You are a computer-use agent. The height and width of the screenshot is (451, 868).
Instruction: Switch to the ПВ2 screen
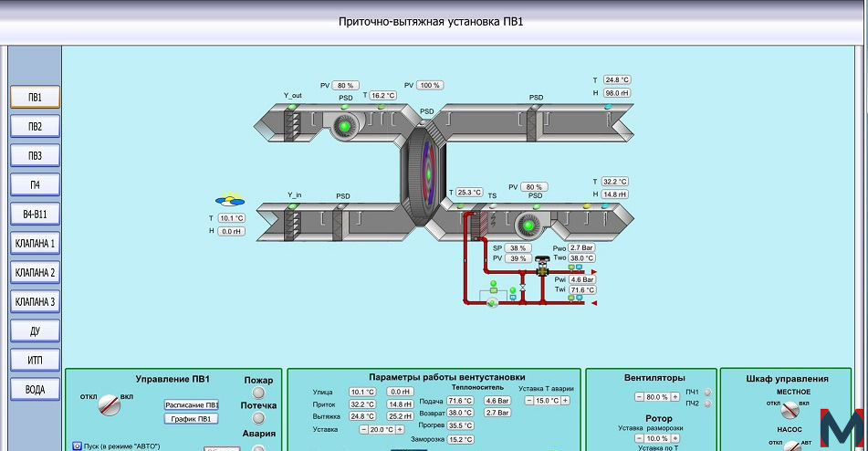(35, 127)
